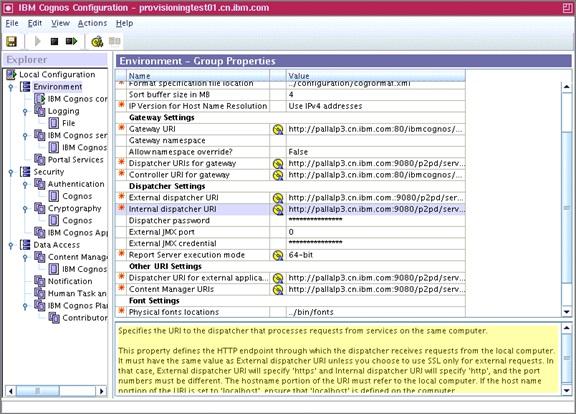The height and width of the screenshot is (414, 576).
Task: Collapse the Environment tree node
Action: [11, 87]
